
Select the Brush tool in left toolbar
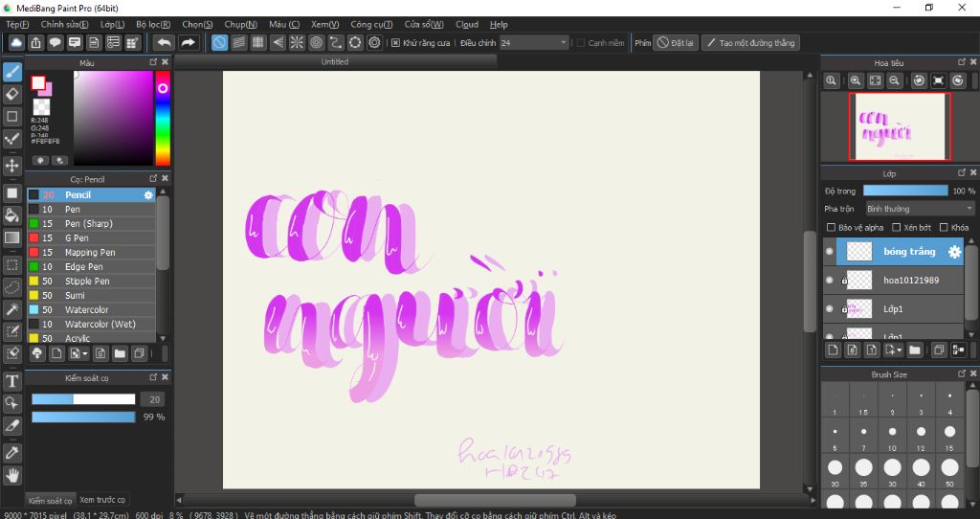(11, 72)
